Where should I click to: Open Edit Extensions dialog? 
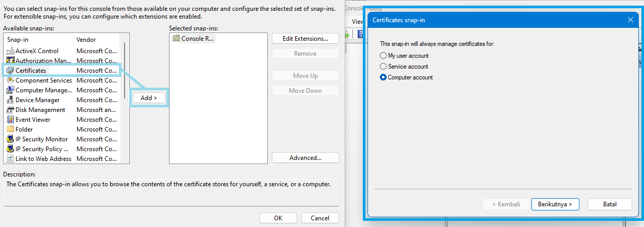coord(305,39)
